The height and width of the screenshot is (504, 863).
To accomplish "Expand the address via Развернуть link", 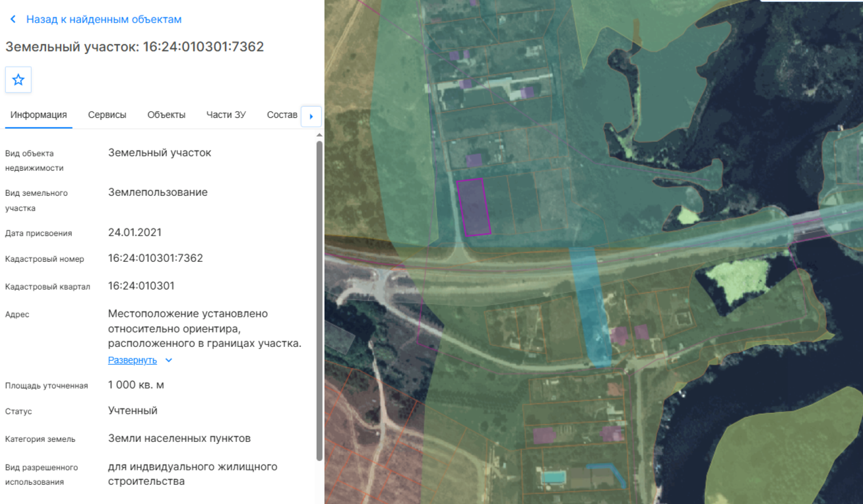I will (x=133, y=360).
